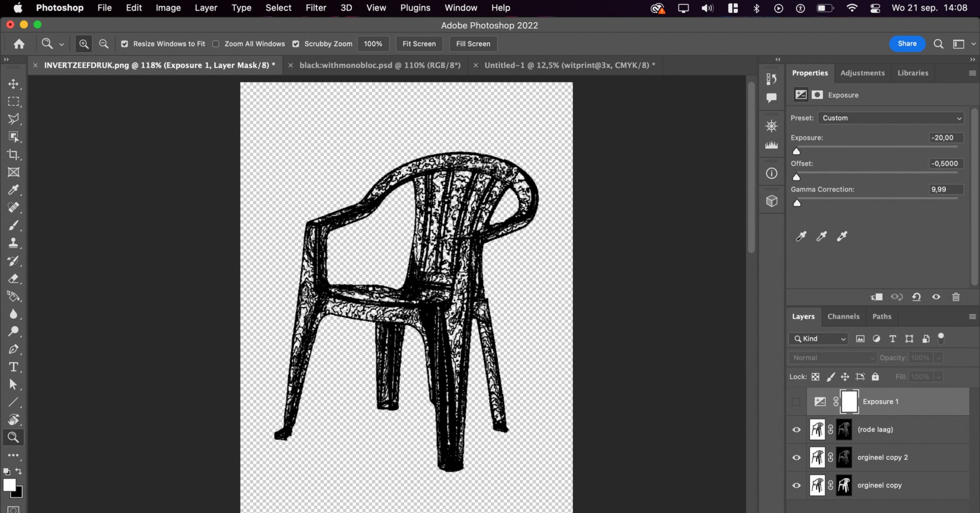Open the Preset dropdown in Properties
Image resolution: width=980 pixels, height=513 pixels.
click(x=890, y=118)
